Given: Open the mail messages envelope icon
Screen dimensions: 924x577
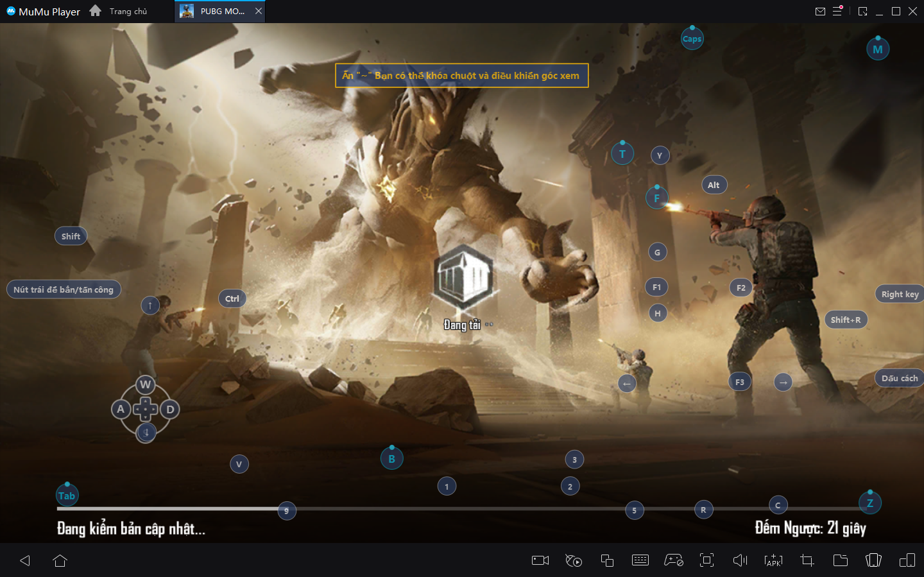Looking at the screenshot, I should click(x=820, y=11).
